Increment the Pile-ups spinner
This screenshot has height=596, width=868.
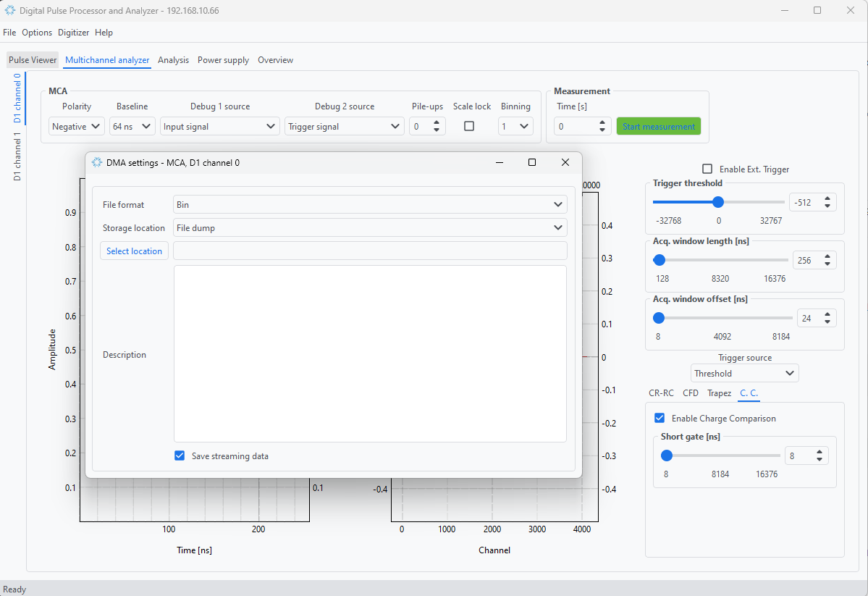(x=437, y=122)
